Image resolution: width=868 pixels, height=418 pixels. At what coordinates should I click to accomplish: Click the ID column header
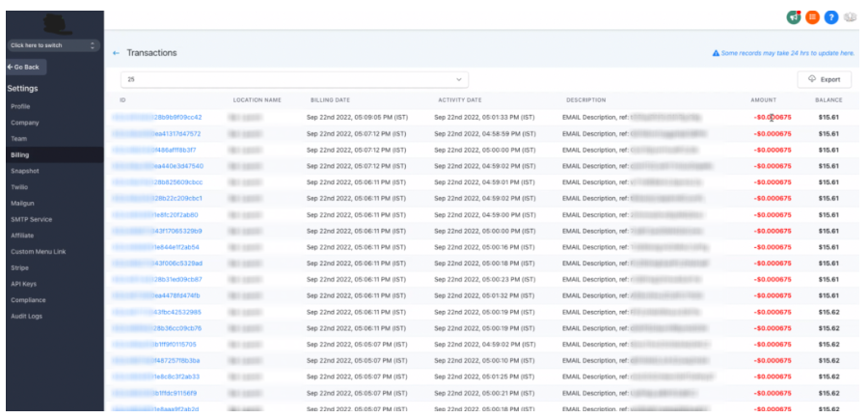[x=122, y=100]
